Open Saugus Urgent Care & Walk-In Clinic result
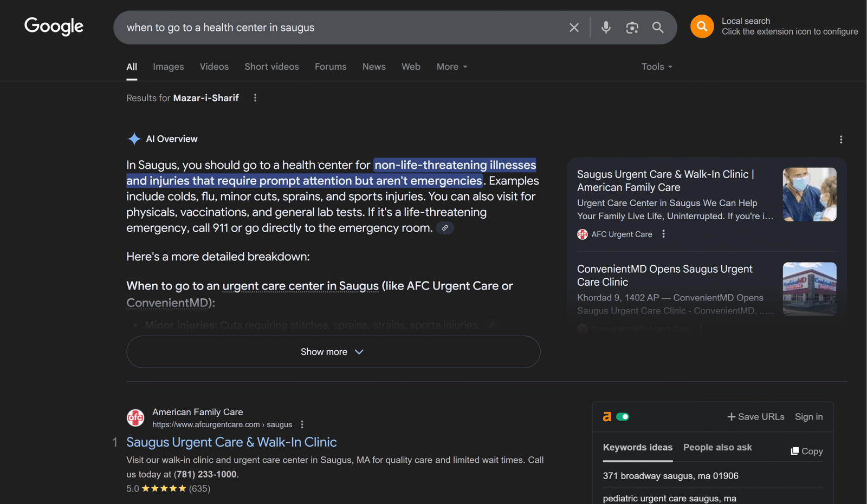The image size is (867, 504). tap(231, 442)
